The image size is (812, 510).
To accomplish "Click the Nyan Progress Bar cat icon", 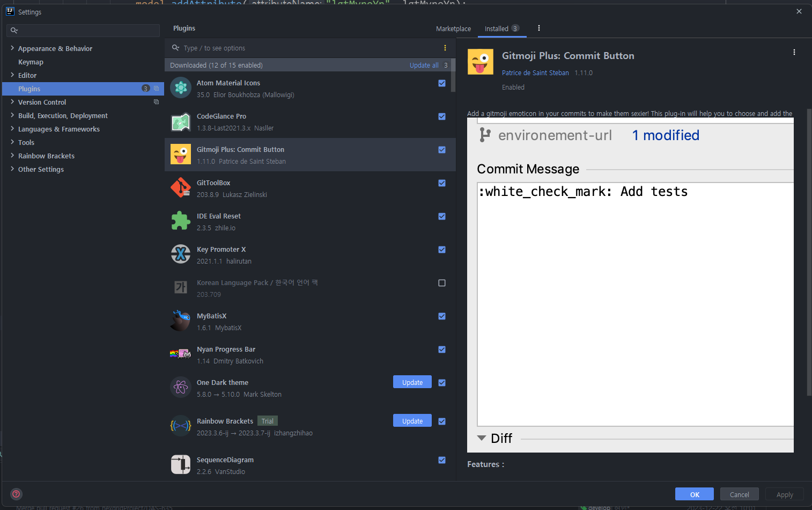I will pos(181,354).
